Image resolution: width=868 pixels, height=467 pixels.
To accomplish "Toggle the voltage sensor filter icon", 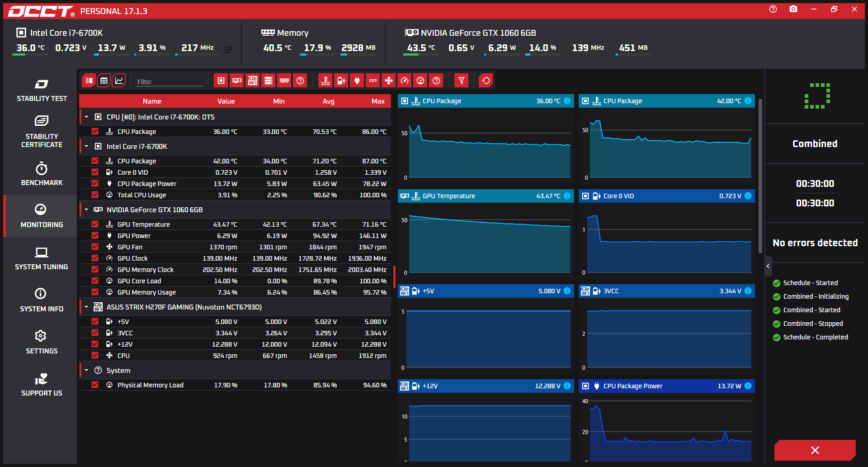I will tap(341, 81).
